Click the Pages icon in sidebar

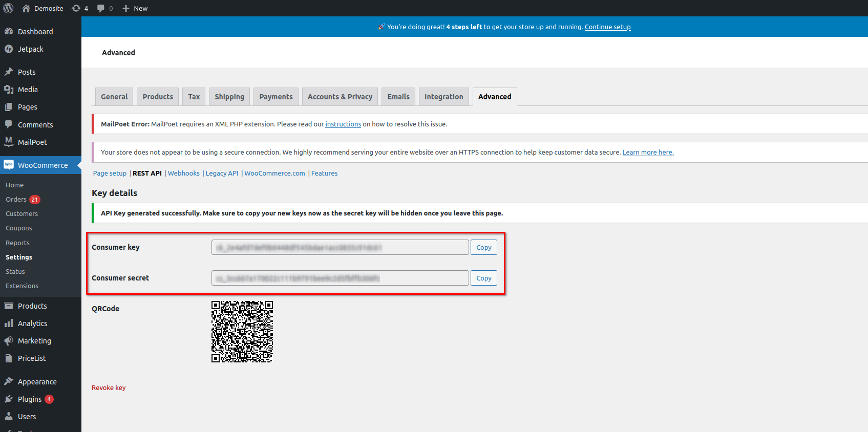pos(9,107)
